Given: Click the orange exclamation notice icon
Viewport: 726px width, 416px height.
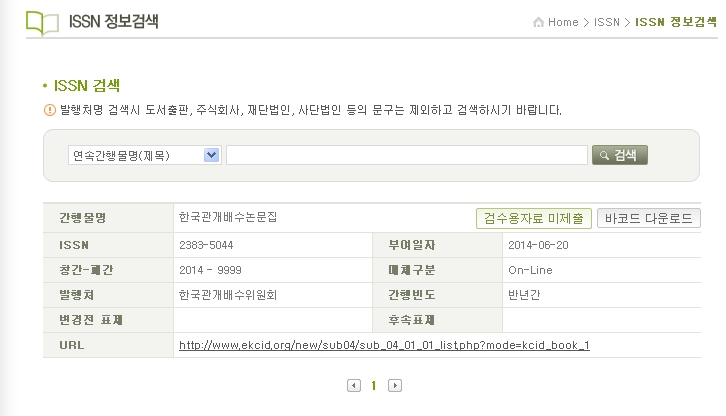Looking at the screenshot, I should pos(50,110).
